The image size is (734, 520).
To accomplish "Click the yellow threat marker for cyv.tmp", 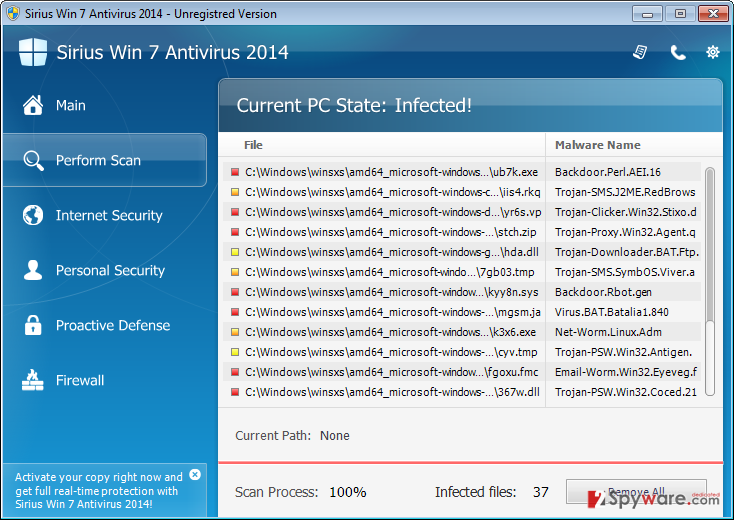I will 235,352.
